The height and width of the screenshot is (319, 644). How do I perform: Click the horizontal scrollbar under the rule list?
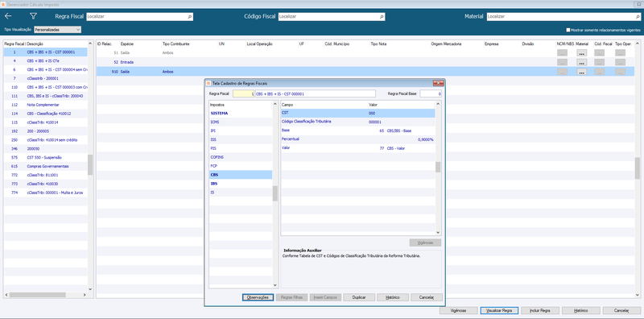tap(37, 295)
